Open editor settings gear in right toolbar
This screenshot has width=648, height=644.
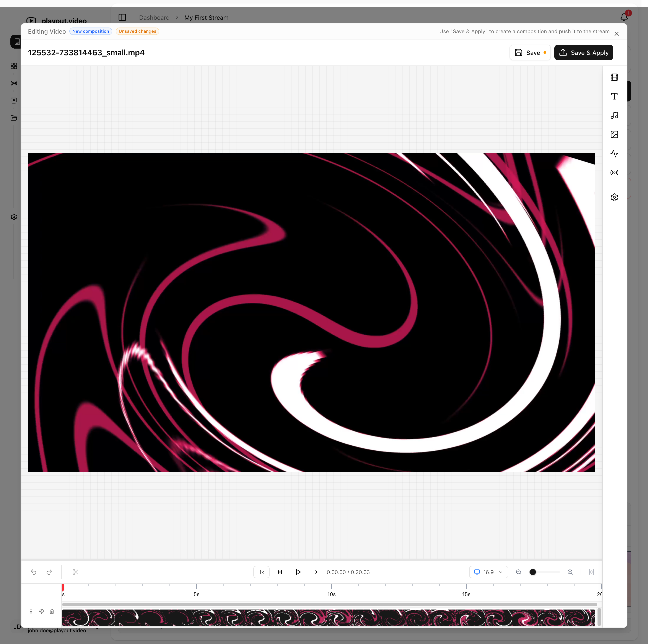pyautogui.click(x=614, y=197)
